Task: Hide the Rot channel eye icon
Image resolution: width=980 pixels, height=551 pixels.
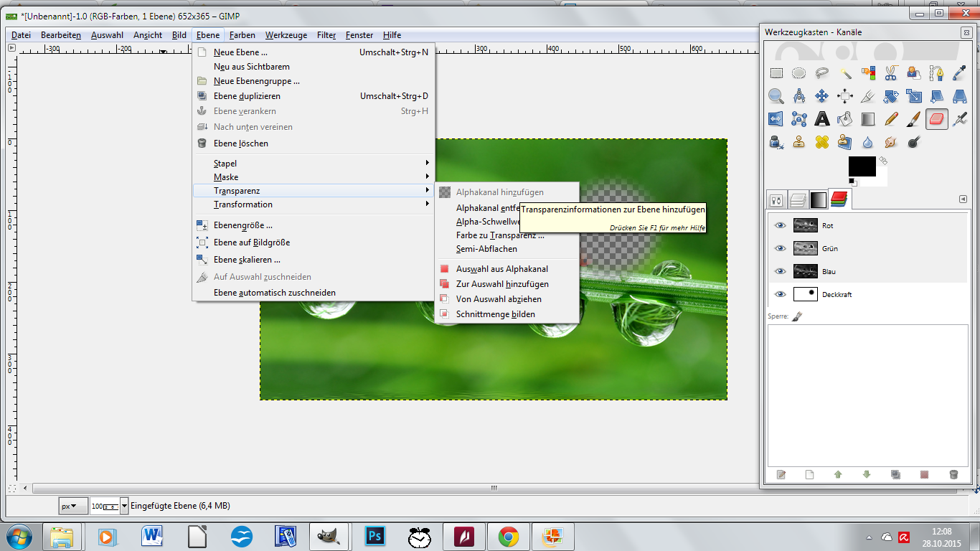Action: pos(780,225)
